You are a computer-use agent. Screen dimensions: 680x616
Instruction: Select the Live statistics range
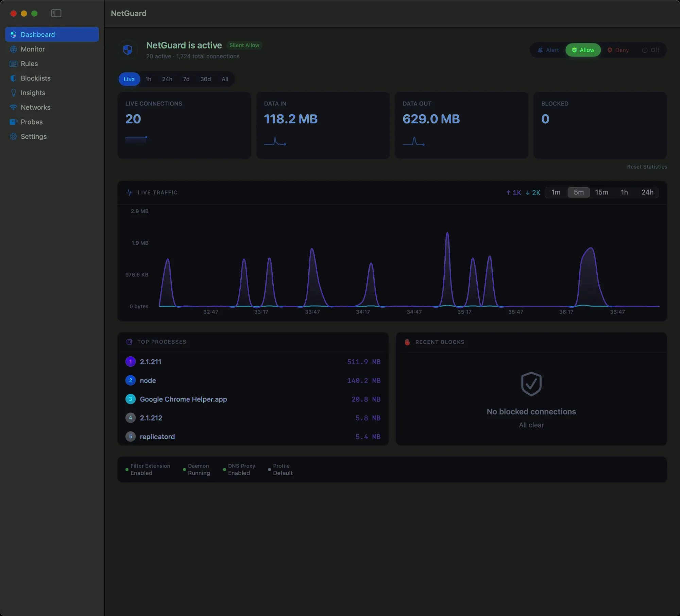pos(129,79)
